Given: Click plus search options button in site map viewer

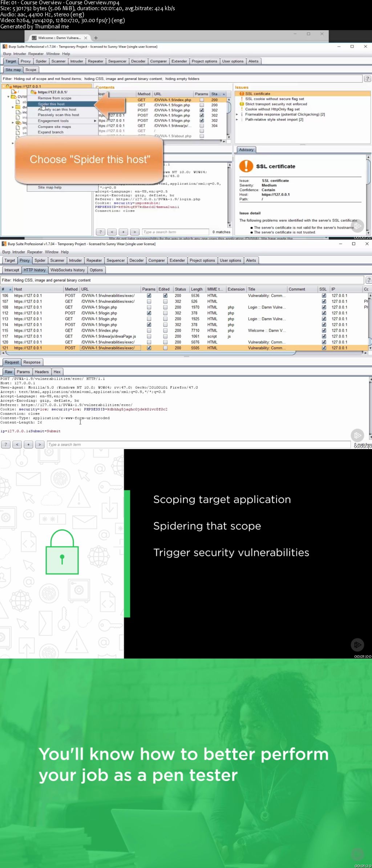Looking at the screenshot, I should point(123,232).
